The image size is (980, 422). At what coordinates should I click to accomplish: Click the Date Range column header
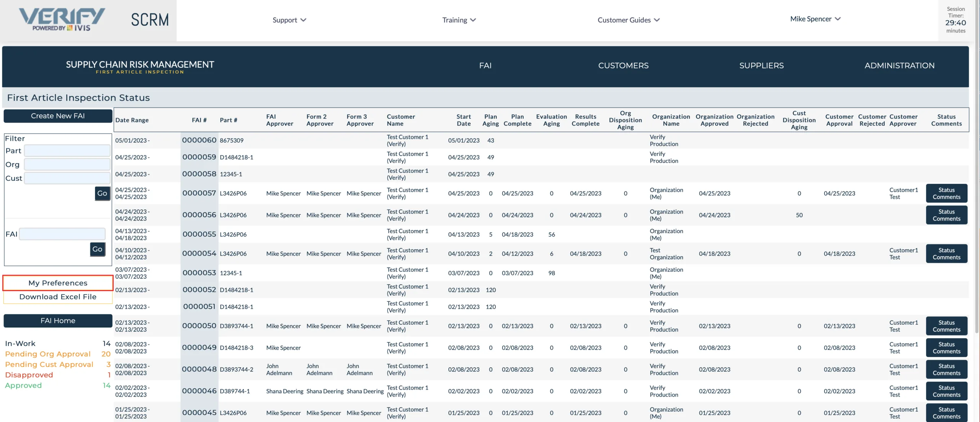coord(132,120)
